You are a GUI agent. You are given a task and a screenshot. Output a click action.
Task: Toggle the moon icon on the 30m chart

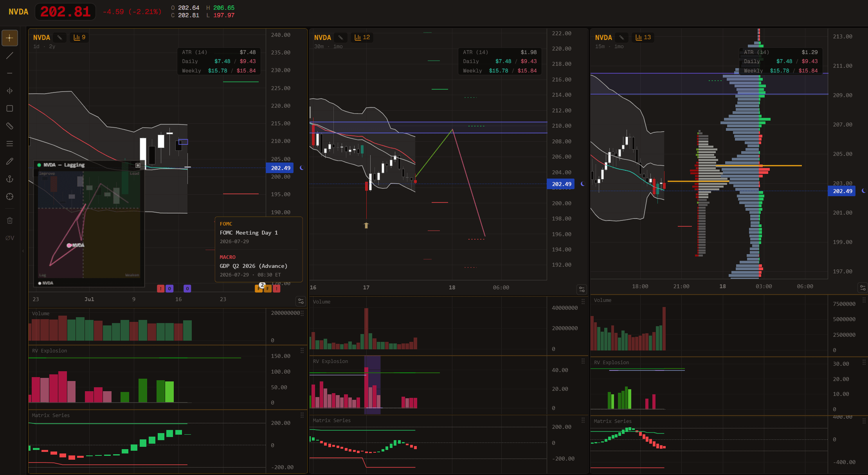click(583, 184)
